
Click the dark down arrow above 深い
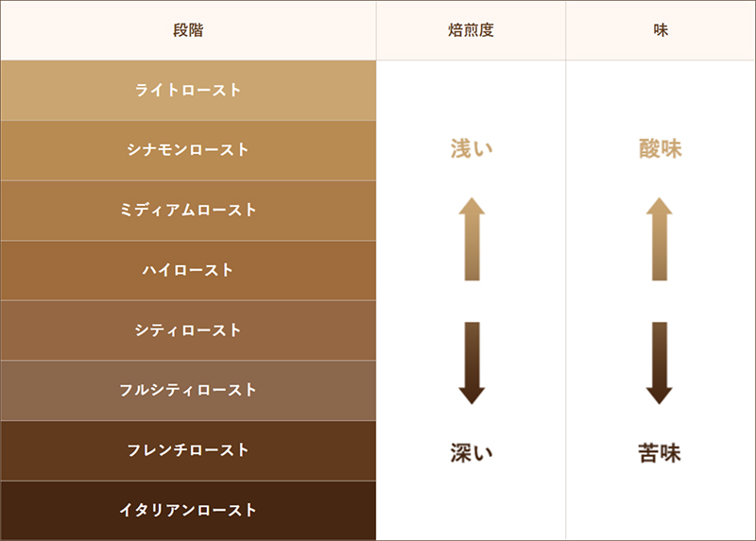tap(472, 363)
